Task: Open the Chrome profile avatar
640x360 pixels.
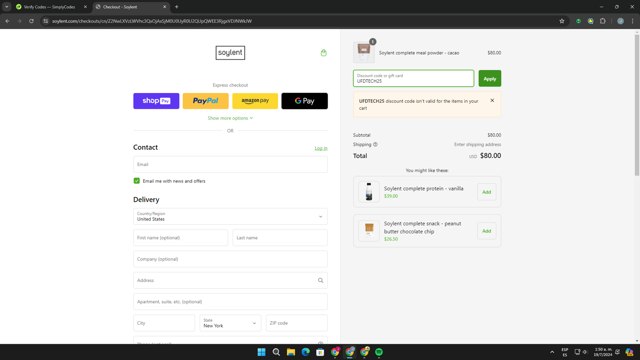Action: coord(620,21)
